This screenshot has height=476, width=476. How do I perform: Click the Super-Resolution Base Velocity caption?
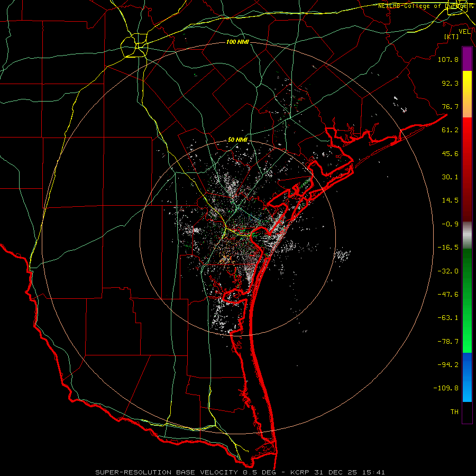point(240,472)
